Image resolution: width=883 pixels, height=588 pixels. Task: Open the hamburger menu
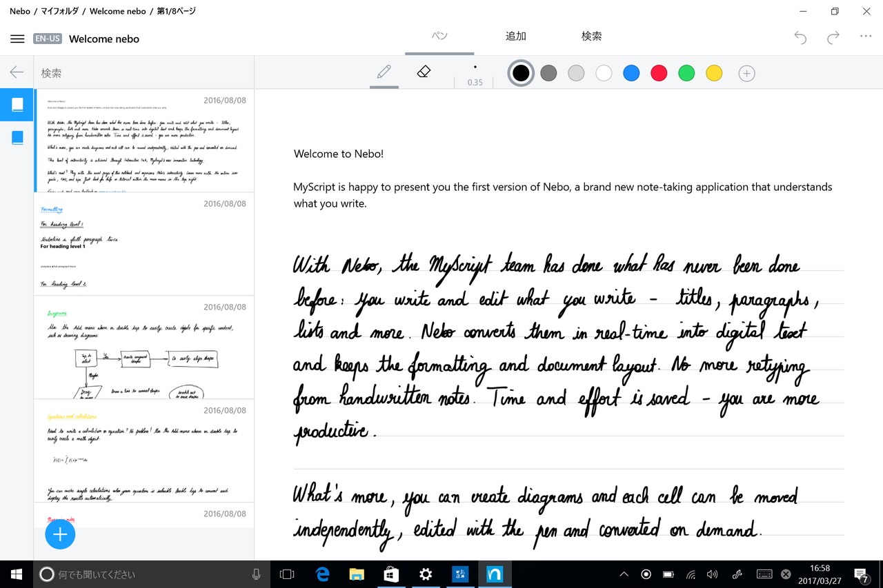click(17, 39)
